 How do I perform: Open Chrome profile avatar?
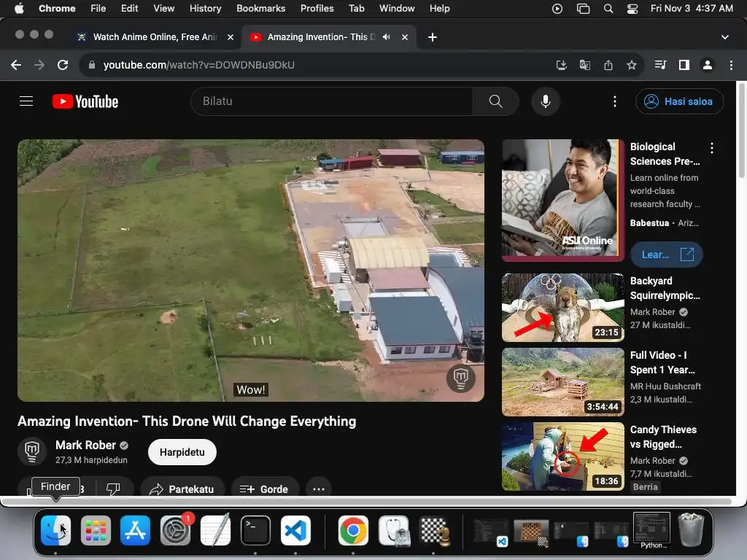point(708,65)
